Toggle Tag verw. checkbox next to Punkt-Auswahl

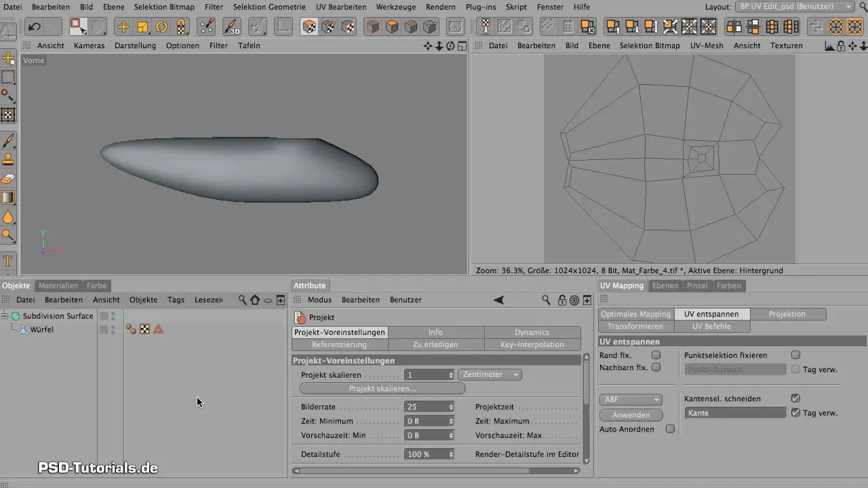796,369
